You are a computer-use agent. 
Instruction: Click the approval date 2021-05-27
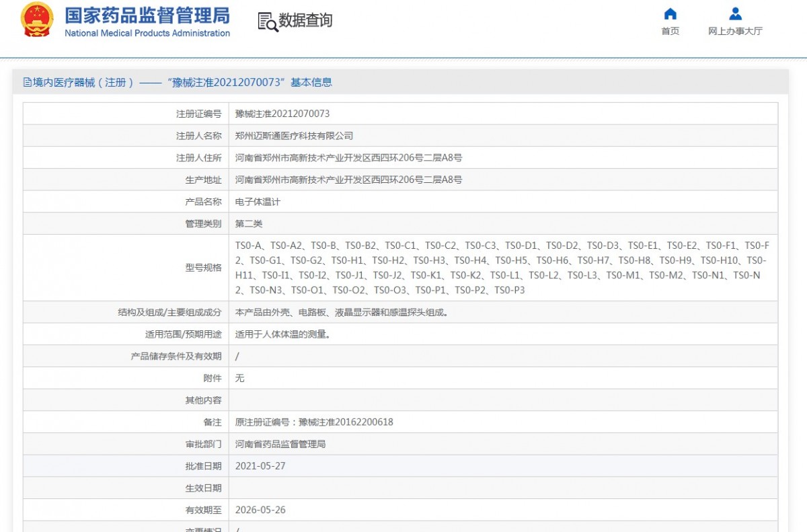click(260, 466)
